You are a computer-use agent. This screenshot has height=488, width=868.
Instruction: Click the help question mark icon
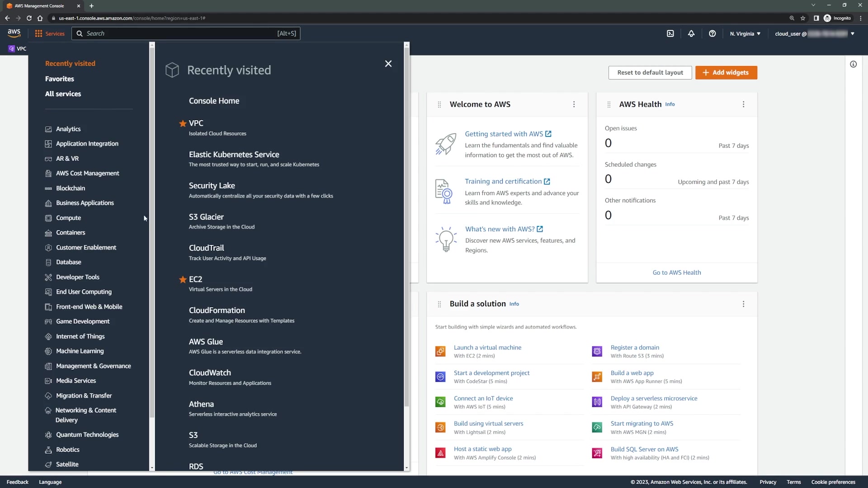pyautogui.click(x=712, y=33)
